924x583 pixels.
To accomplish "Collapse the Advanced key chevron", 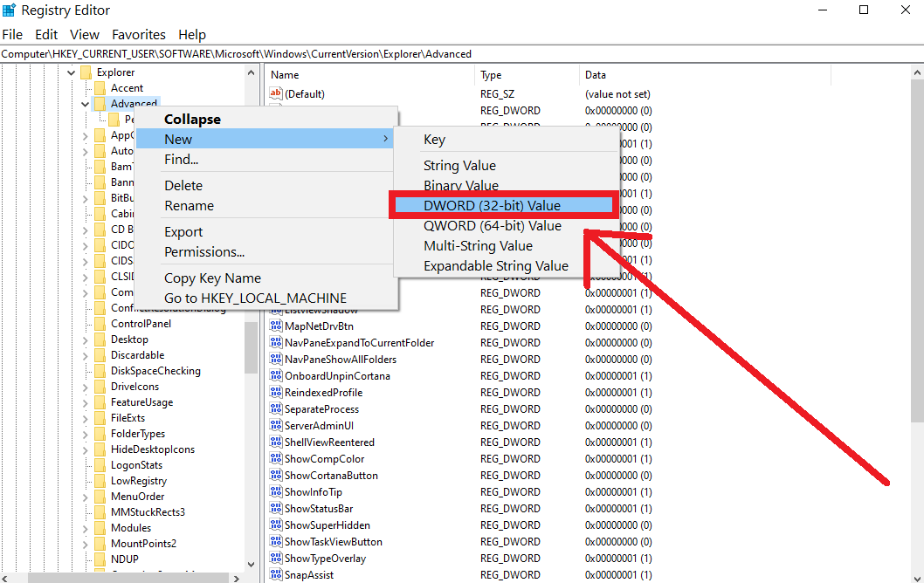I will [x=85, y=104].
